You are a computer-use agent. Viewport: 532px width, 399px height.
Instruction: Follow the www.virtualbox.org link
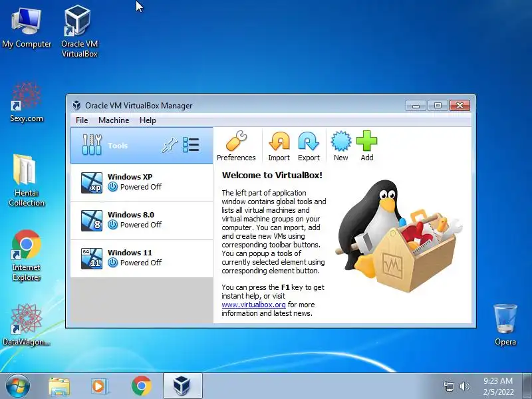point(253,305)
